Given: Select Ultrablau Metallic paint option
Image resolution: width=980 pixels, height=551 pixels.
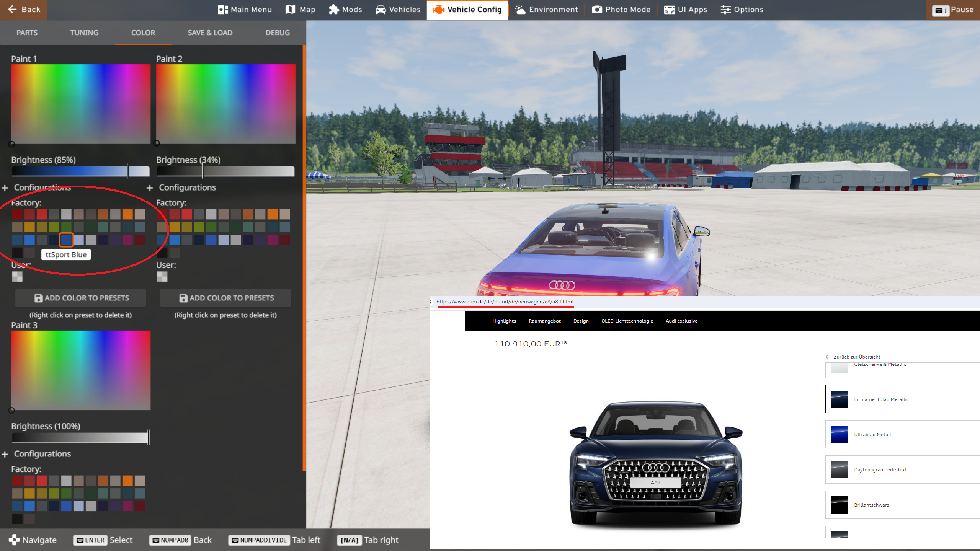Looking at the screenshot, I should 902,434.
